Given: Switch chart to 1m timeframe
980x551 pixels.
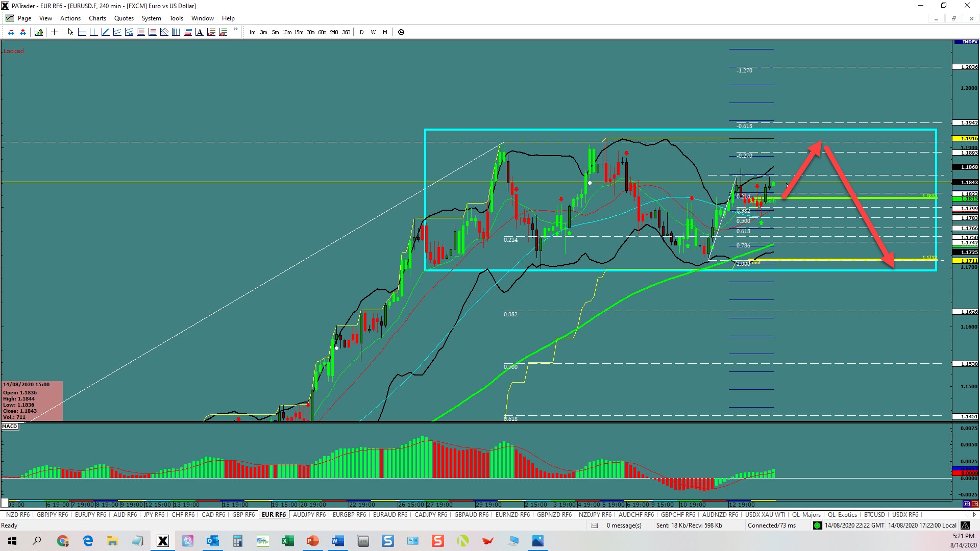Looking at the screenshot, I should (x=252, y=32).
